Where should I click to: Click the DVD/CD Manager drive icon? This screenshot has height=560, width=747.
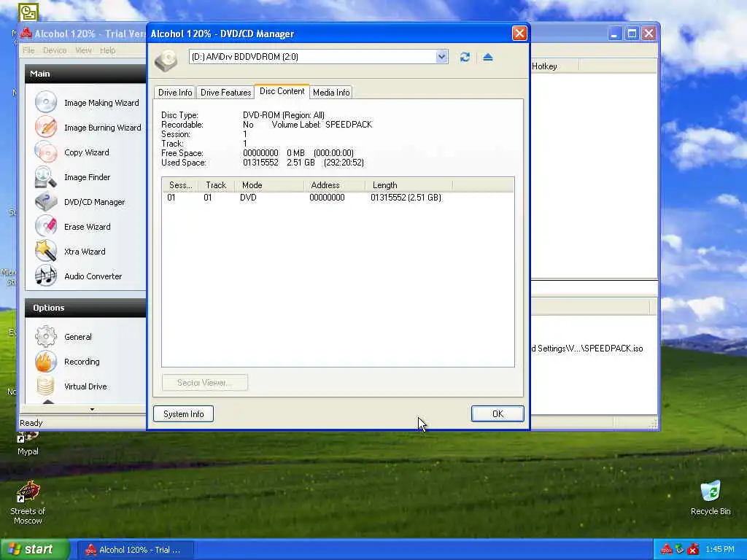pyautogui.click(x=46, y=201)
